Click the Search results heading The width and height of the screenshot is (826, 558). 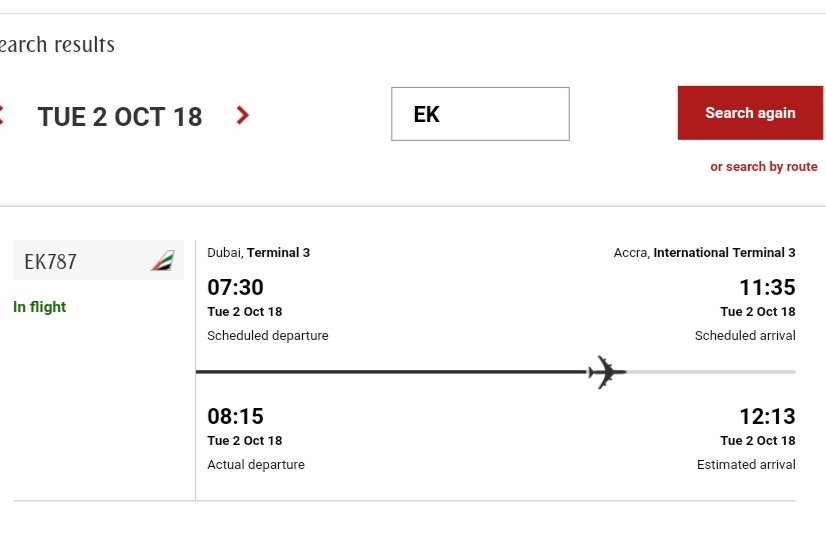pos(57,44)
